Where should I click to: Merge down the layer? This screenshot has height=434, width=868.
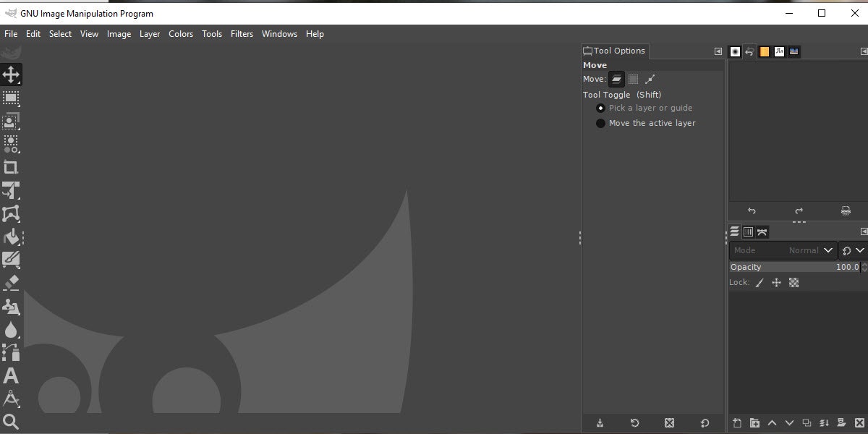point(824,423)
